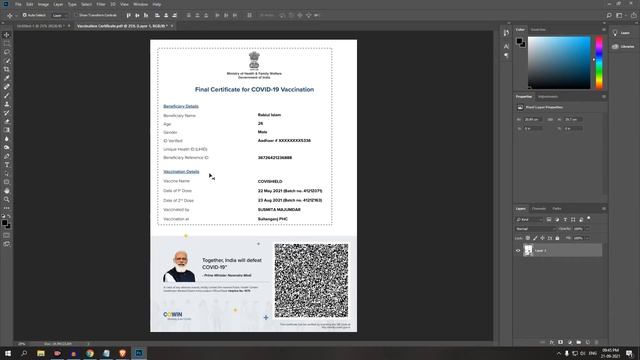Viewport: 640px width, 360px height.
Task: Click the add layer style fx icon
Action: (x=551, y=342)
